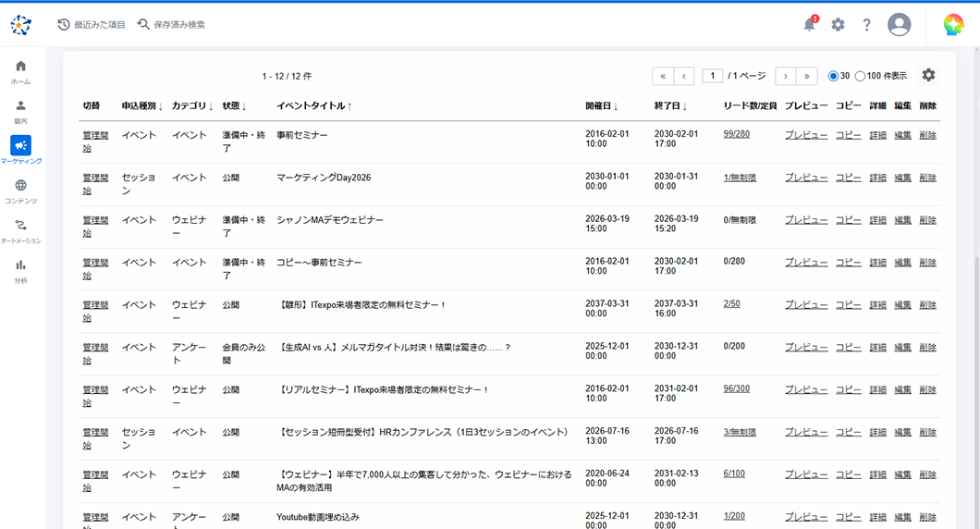Preview the 【生成AI vs 人】 event
This screenshot has height=529, width=980.
tap(806, 348)
